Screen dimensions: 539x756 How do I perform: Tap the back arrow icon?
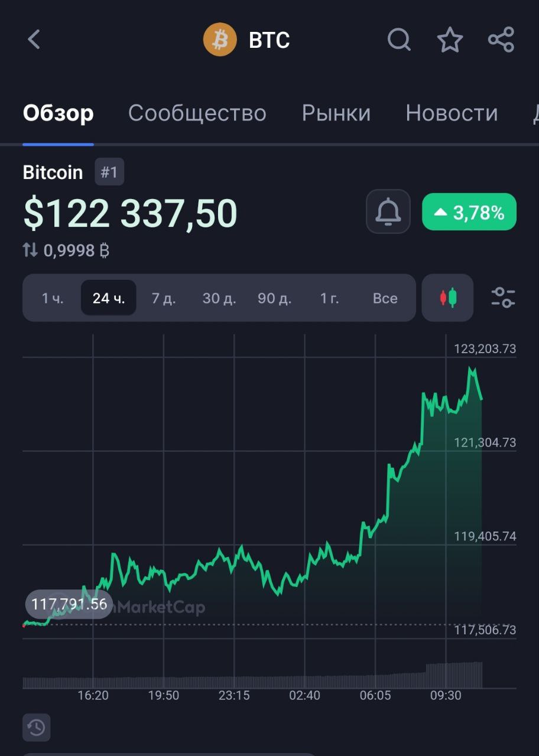34,40
